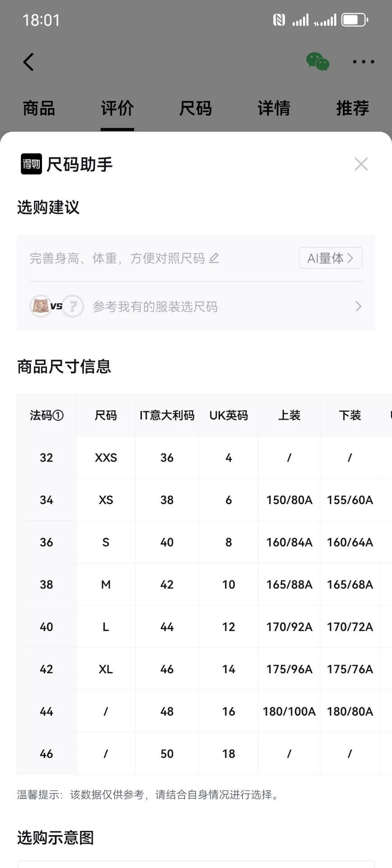The height and width of the screenshot is (868, 392).
Task: Switch to the 尺码 tab
Action: click(x=196, y=108)
